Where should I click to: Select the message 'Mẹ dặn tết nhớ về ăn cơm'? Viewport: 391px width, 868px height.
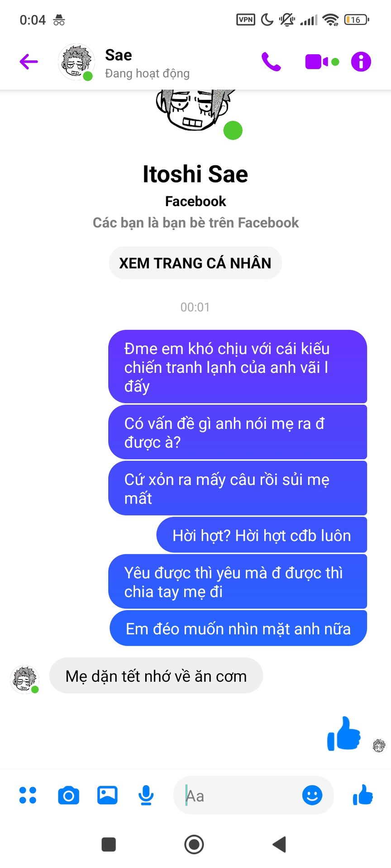156,676
